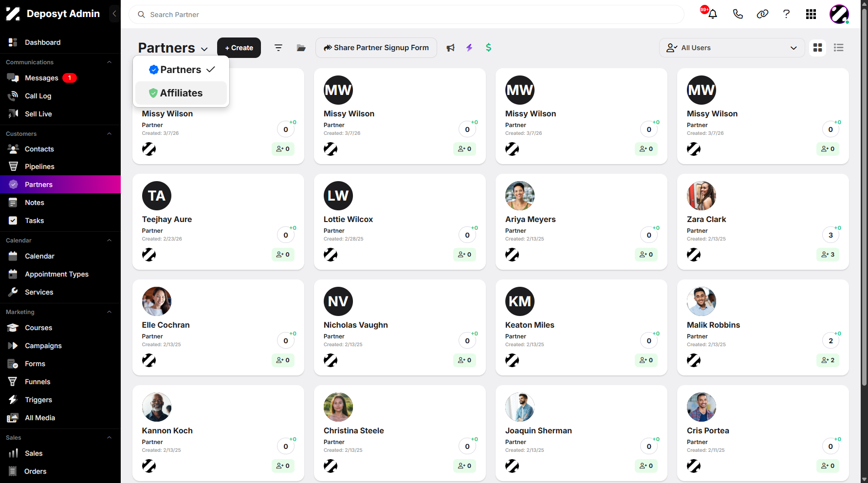Click the megaphone announcement icon
The image size is (868, 483).
click(x=451, y=48)
